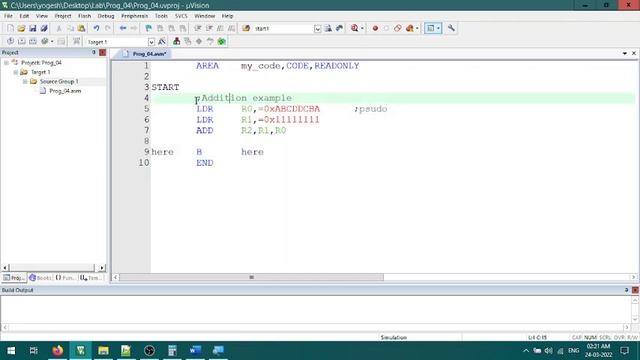This screenshot has height=360, width=640.
Task: Undo the last edit
Action: coord(96,28)
